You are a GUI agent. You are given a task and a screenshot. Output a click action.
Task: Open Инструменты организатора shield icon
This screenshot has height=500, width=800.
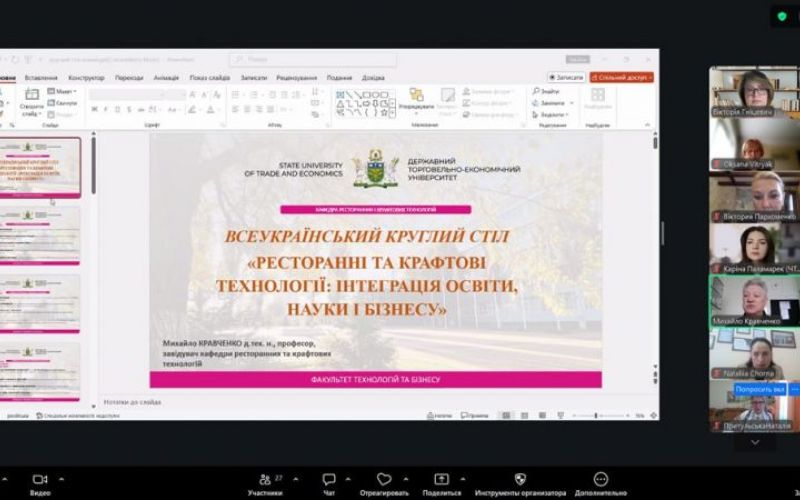[x=520, y=479]
